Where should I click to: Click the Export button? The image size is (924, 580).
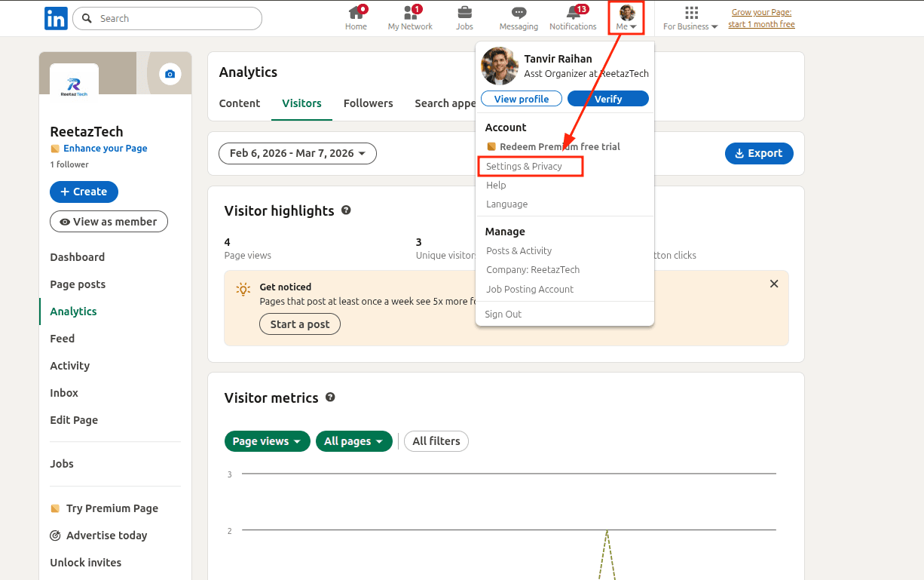click(758, 153)
